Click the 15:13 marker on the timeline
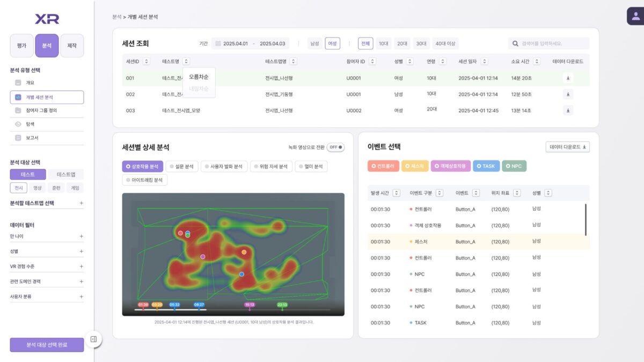 249,305
